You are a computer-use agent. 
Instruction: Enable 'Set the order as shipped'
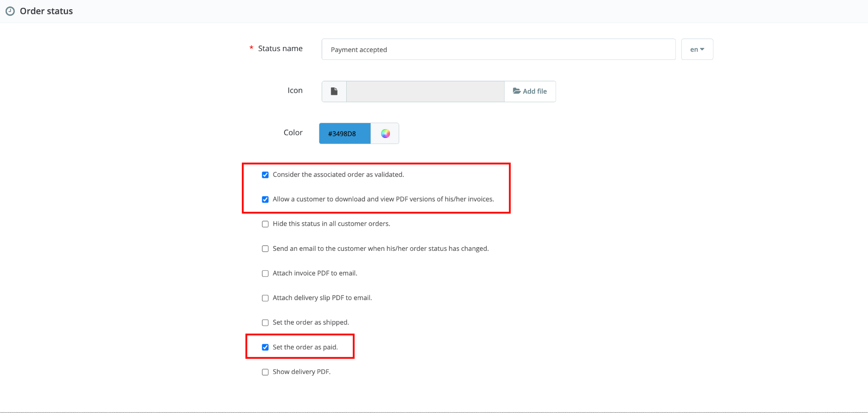(x=265, y=322)
